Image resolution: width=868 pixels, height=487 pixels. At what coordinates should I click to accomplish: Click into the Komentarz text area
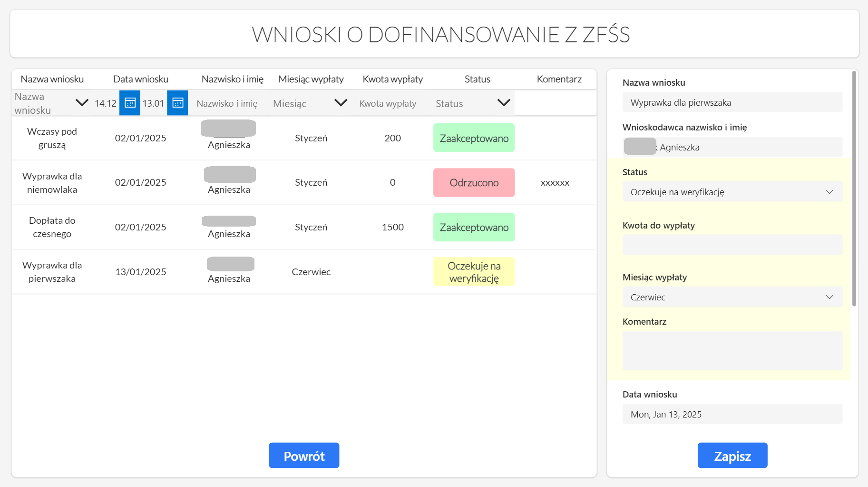click(x=732, y=350)
